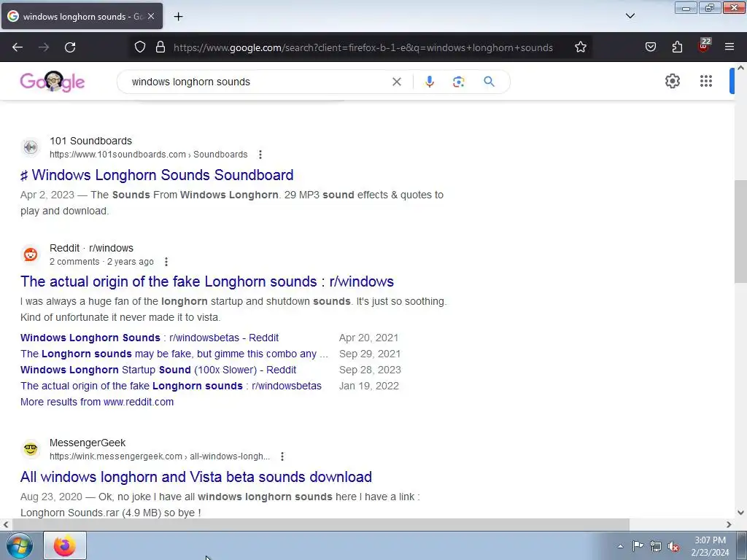
Task: Open more options for Reddit result
Action: pyautogui.click(x=166, y=262)
